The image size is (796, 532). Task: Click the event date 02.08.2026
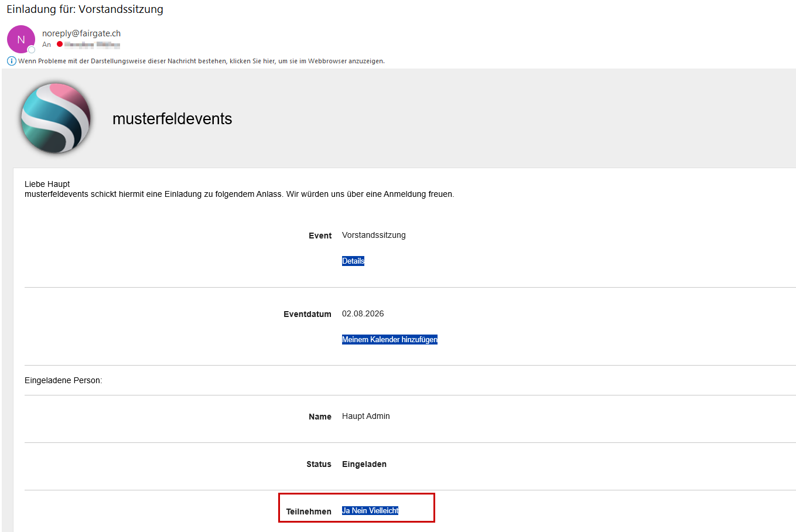coord(363,314)
